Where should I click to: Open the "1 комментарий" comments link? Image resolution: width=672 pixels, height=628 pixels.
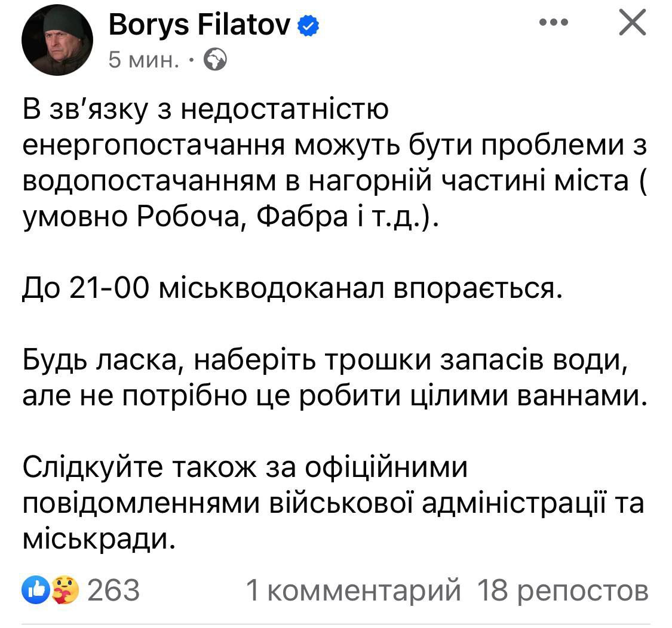[x=354, y=590]
